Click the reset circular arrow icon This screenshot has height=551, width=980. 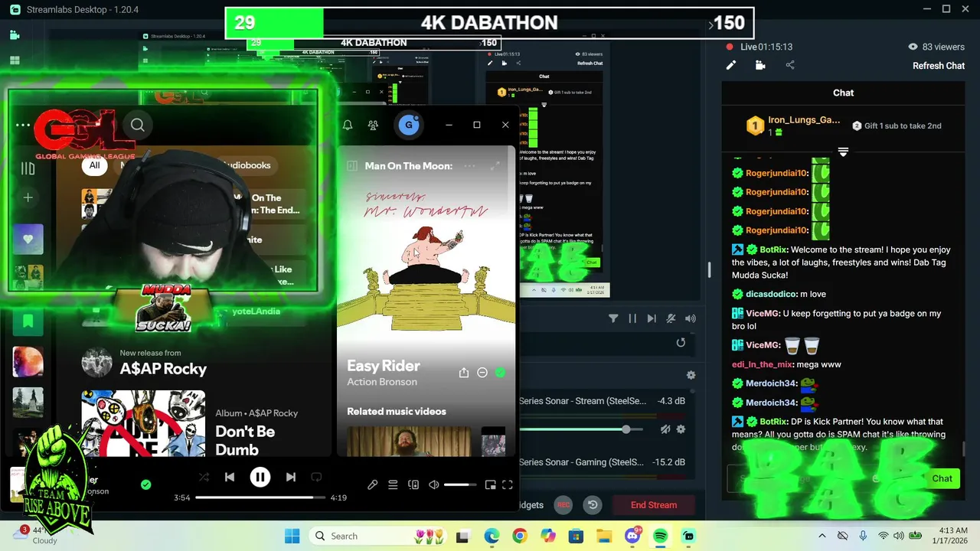(x=681, y=343)
